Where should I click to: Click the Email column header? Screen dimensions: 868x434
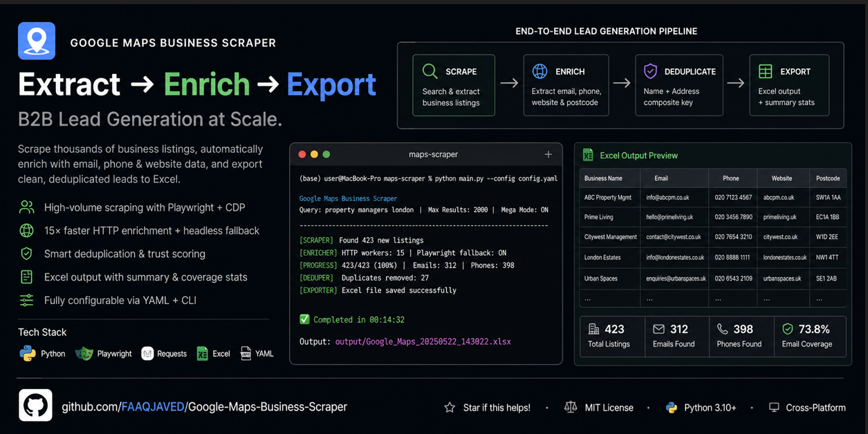point(661,178)
